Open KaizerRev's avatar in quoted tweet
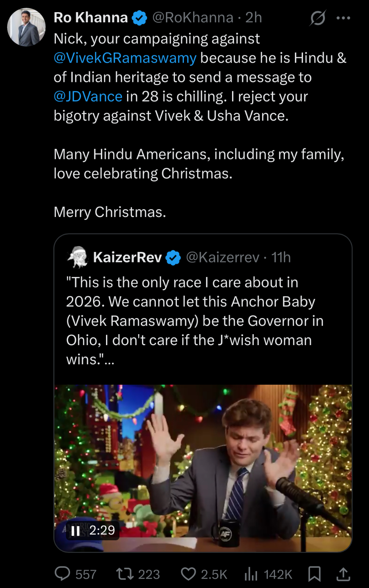369x588 pixels. (x=78, y=257)
